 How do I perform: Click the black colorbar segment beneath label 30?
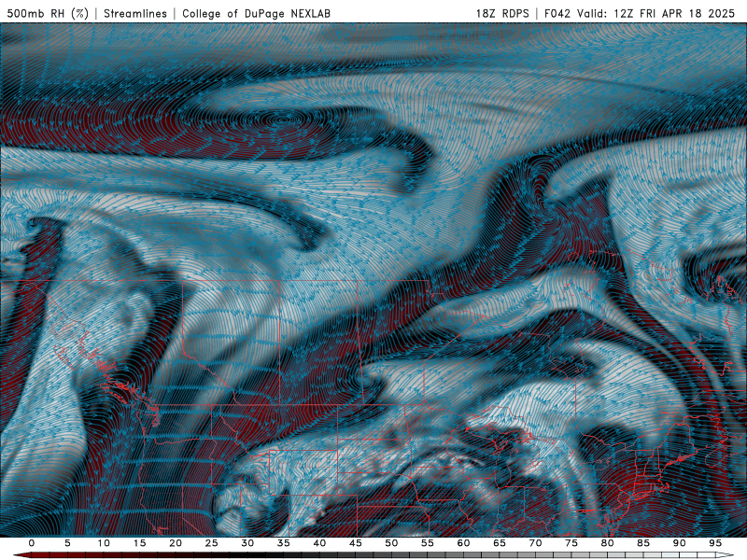[x=247, y=555]
